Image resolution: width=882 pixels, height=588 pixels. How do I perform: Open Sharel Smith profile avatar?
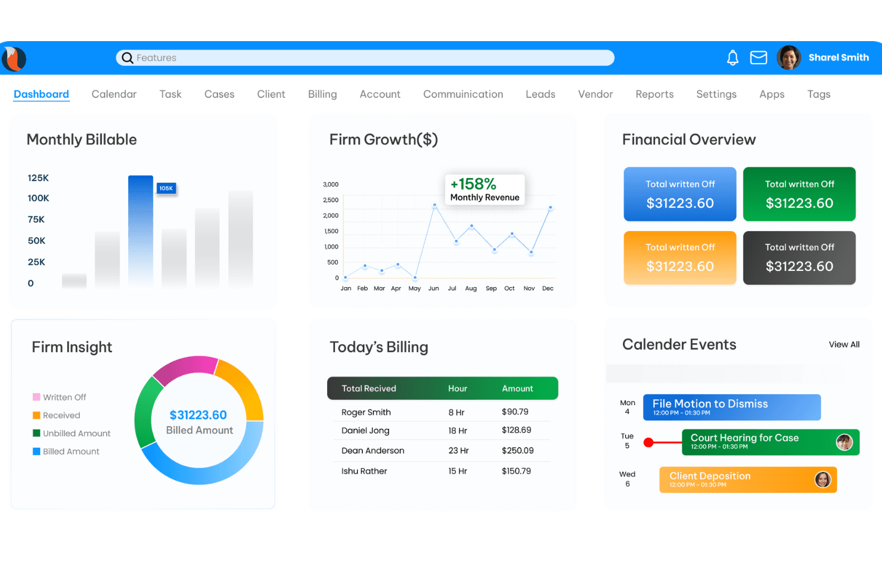788,58
